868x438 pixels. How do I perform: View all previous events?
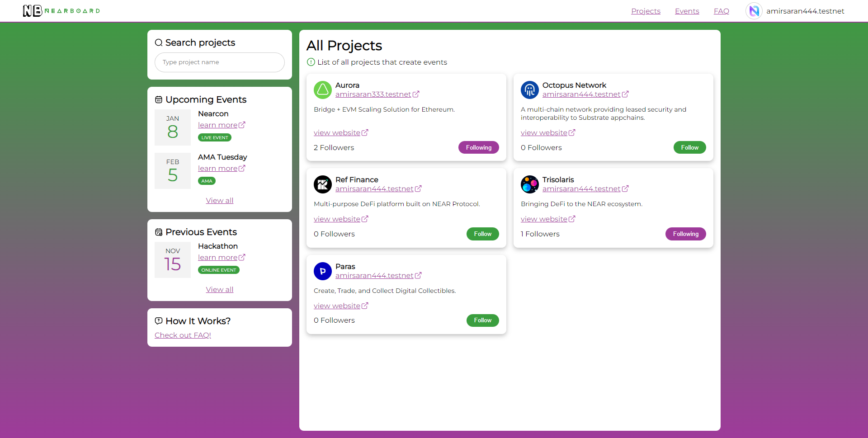click(220, 289)
